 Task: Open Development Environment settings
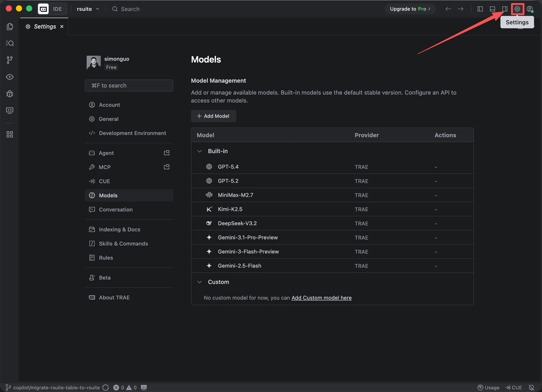coord(129,133)
